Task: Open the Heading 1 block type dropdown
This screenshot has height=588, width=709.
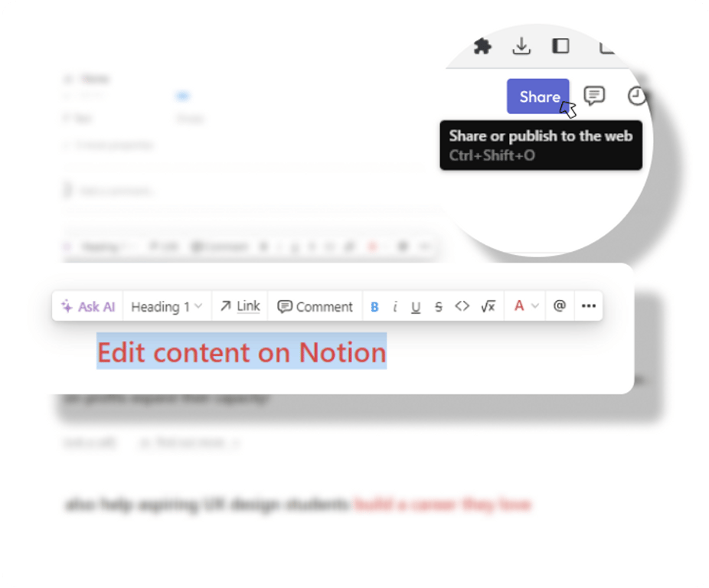Action: 167,307
